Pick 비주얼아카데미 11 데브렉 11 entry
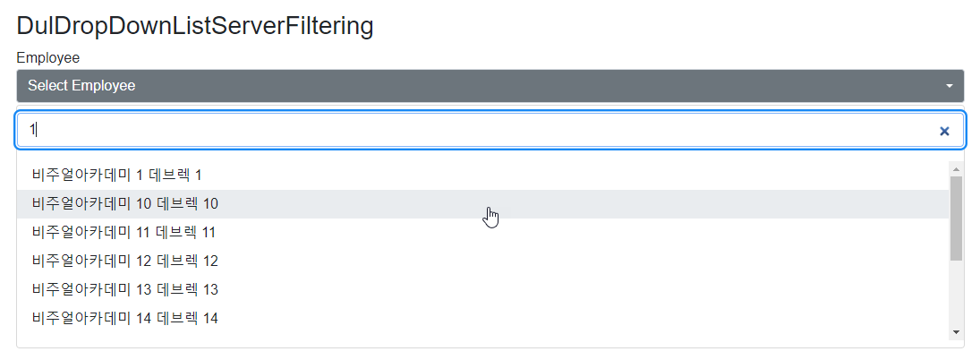The image size is (980, 360). click(124, 233)
